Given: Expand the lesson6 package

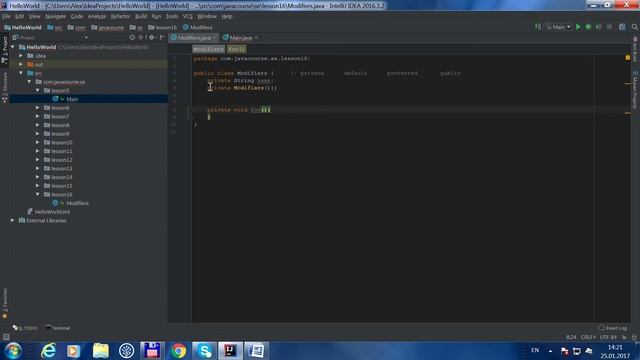Looking at the screenshot, I should pyautogui.click(x=38, y=108).
